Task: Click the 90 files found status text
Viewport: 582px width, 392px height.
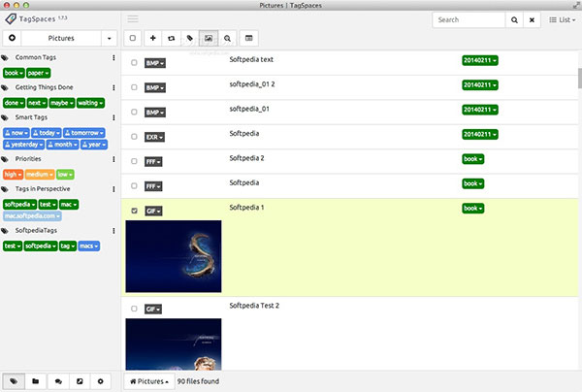Action: coord(198,381)
